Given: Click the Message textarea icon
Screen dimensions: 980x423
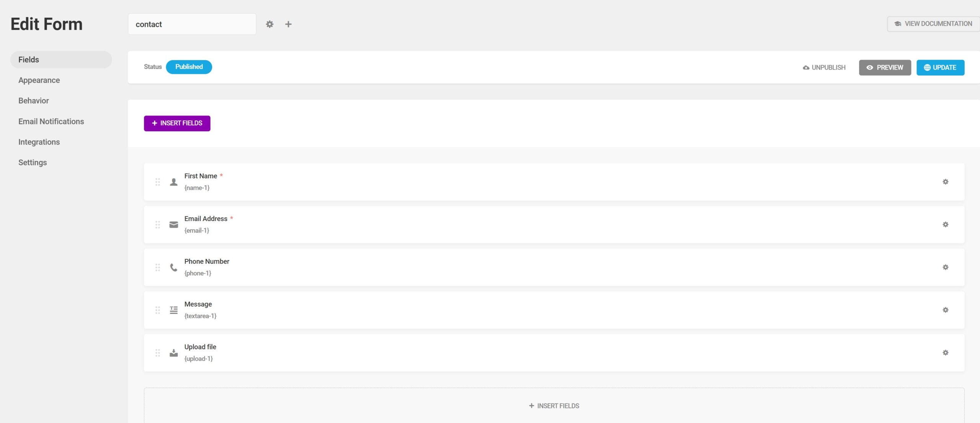Looking at the screenshot, I should click(x=173, y=310).
